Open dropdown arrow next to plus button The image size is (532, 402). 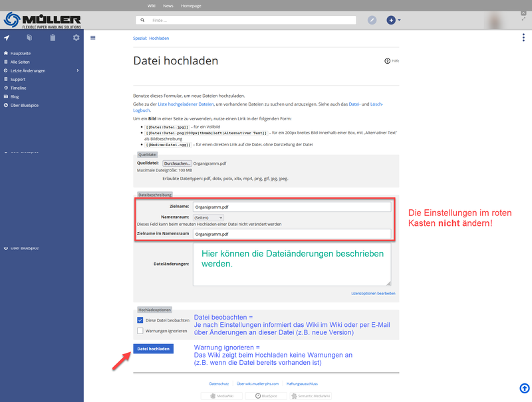399,20
